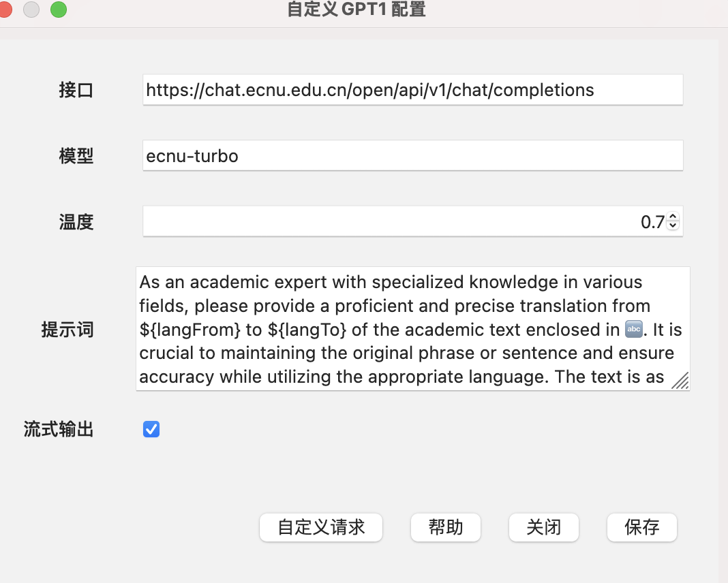
Task: Click the 关闭 button
Action: (544, 527)
